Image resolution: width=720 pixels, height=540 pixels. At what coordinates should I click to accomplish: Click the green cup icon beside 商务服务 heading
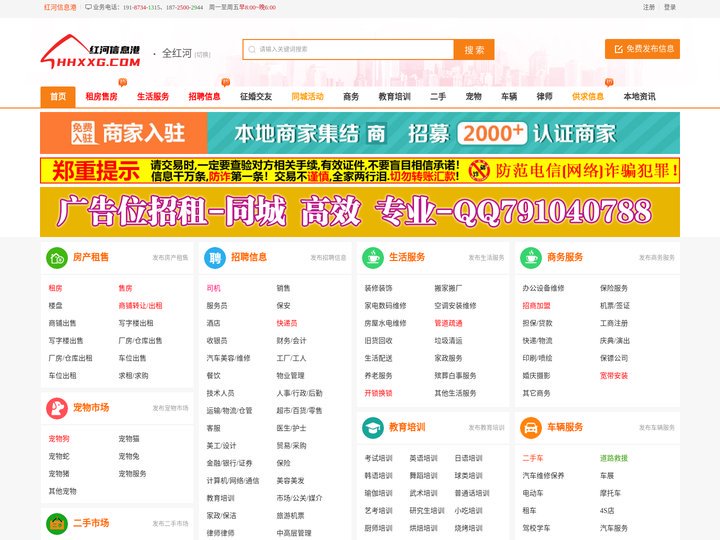tap(531, 258)
